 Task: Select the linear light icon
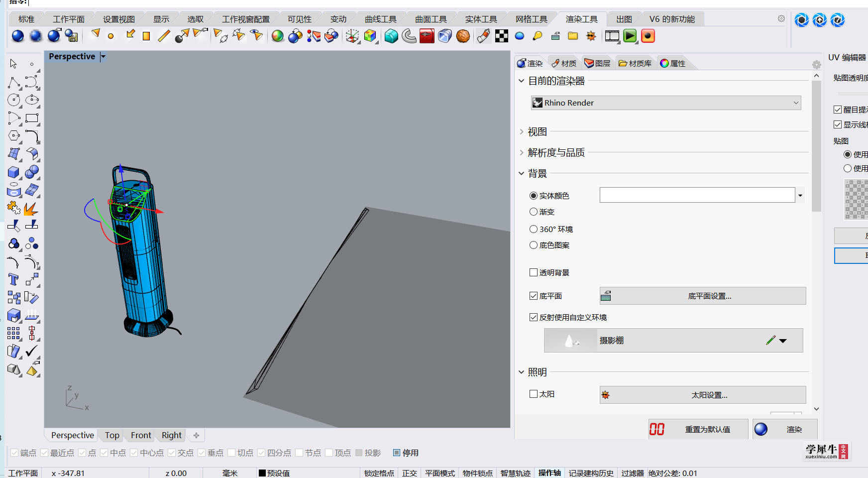pos(164,36)
